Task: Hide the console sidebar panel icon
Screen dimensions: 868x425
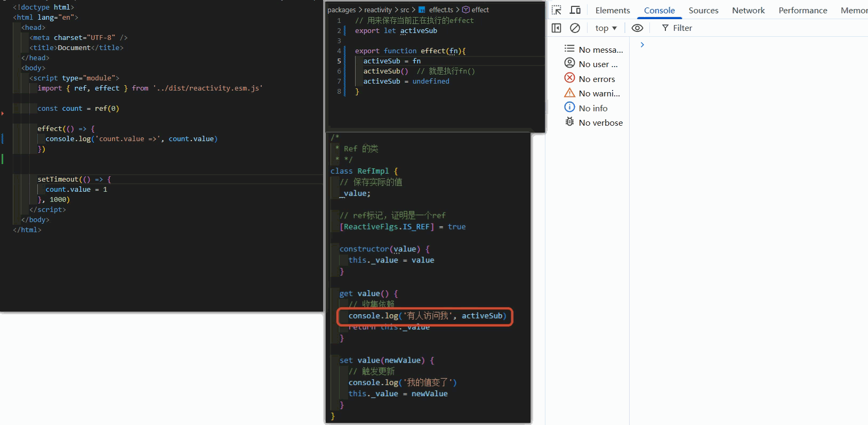Action: pyautogui.click(x=557, y=28)
